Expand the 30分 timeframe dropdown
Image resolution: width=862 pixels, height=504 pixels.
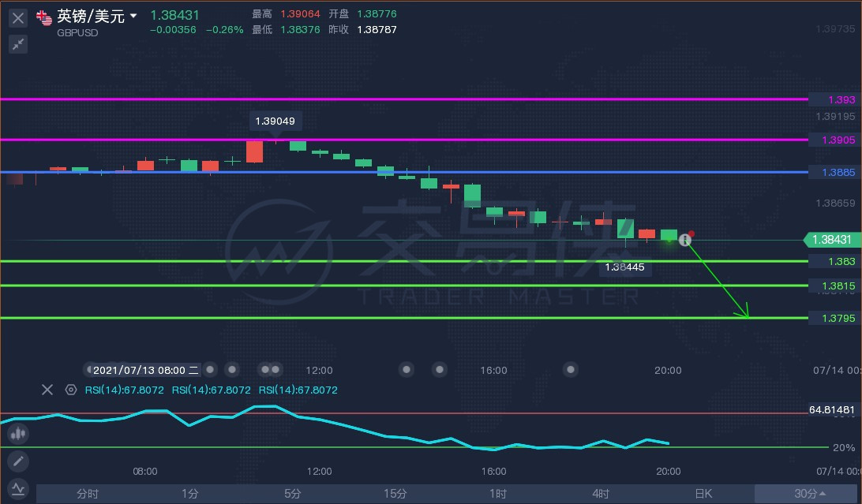pos(806,494)
